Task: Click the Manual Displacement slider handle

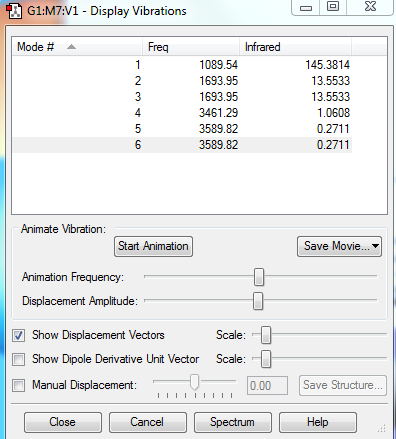Action: tap(194, 382)
